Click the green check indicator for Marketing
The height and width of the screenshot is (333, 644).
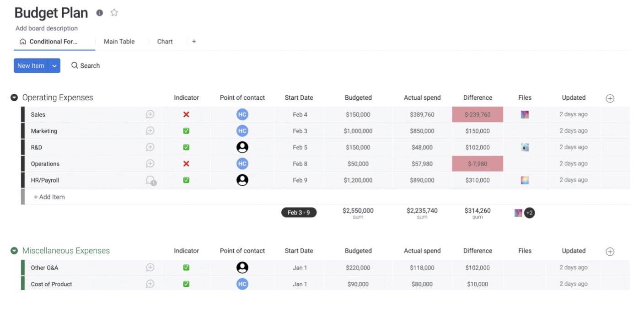(x=186, y=131)
